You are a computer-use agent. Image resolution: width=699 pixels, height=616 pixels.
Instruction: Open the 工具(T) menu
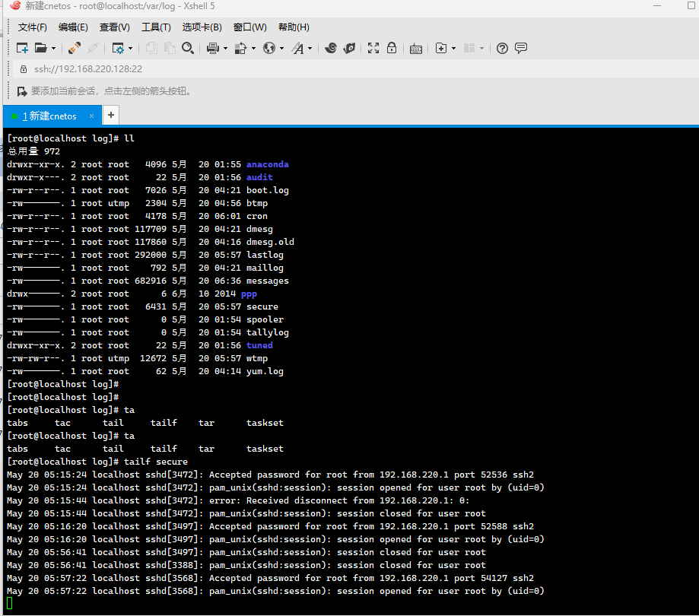[156, 27]
